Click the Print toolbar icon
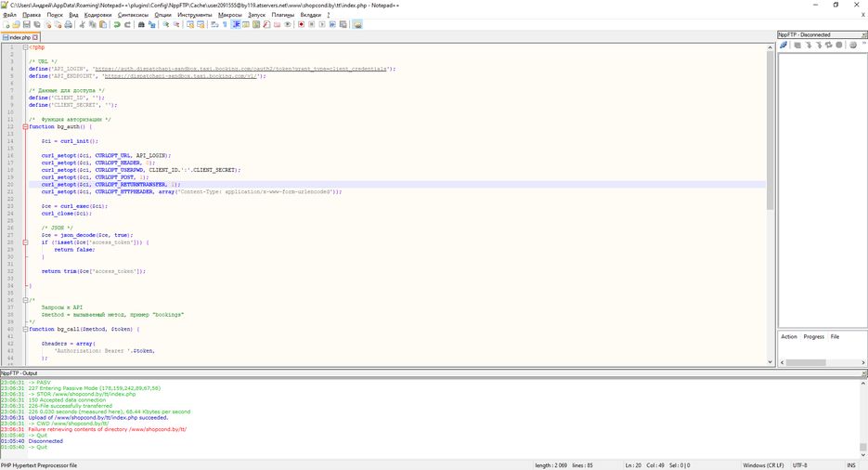868x470 pixels. [x=68, y=24]
